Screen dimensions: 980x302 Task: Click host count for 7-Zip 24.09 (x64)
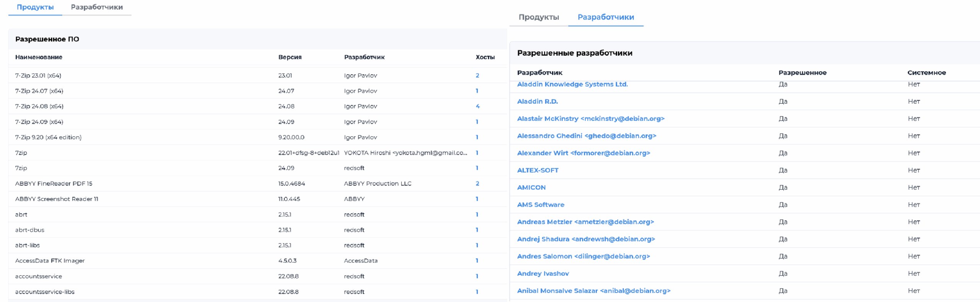pos(477,122)
